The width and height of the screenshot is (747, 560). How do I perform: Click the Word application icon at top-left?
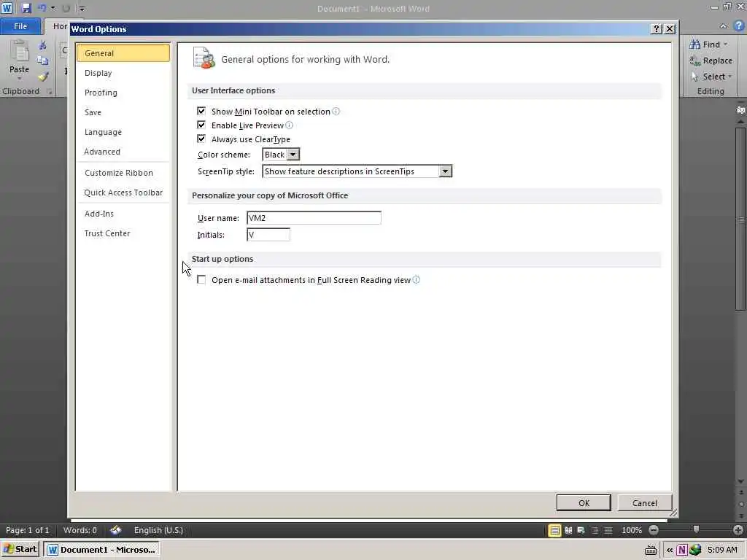(7, 8)
